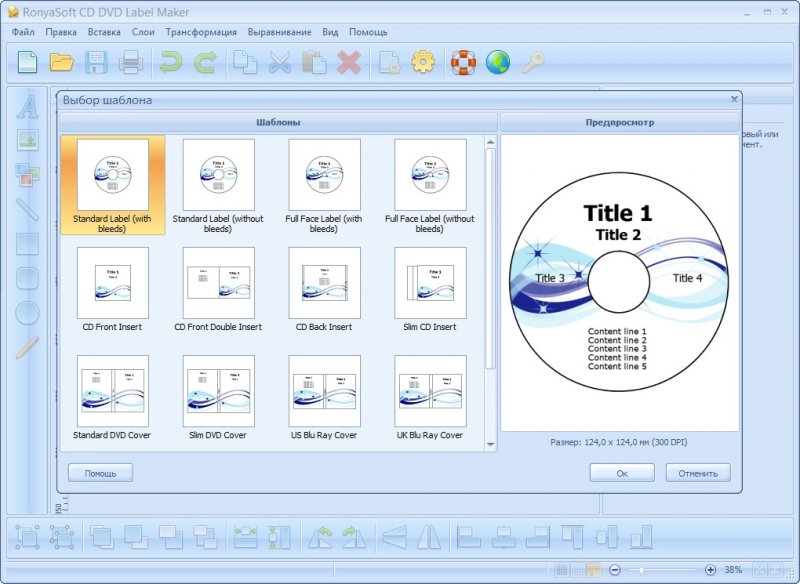Select the Slim CD Insert template
The height and width of the screenshot is (584, 800).
[x=430, y=289]
